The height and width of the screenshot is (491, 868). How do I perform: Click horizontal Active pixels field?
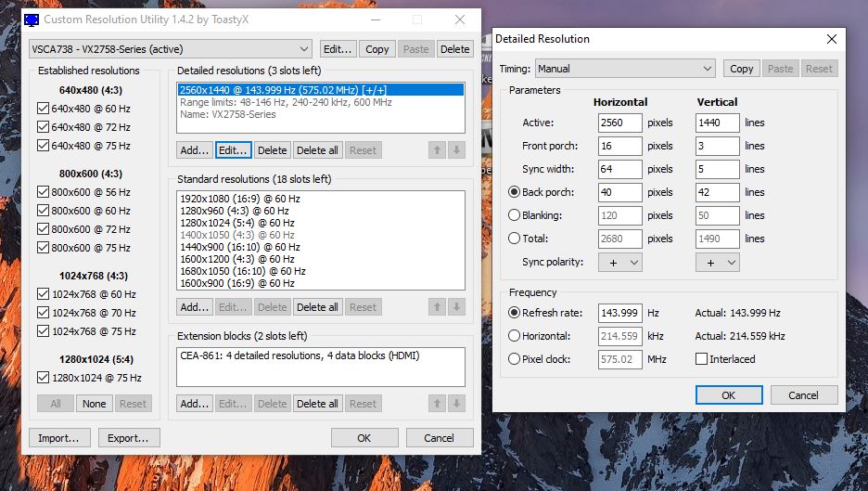click(620, 123)
